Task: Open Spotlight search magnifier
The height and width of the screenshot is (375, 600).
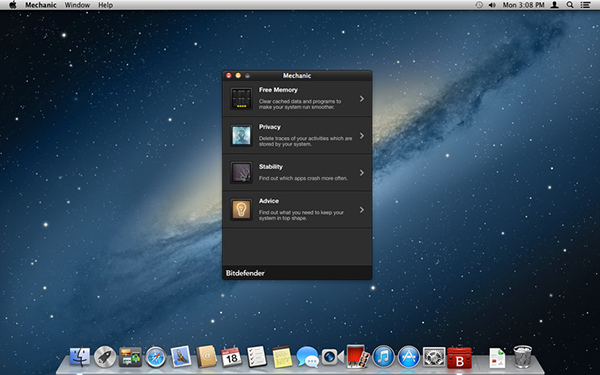Action: [570, 5]
